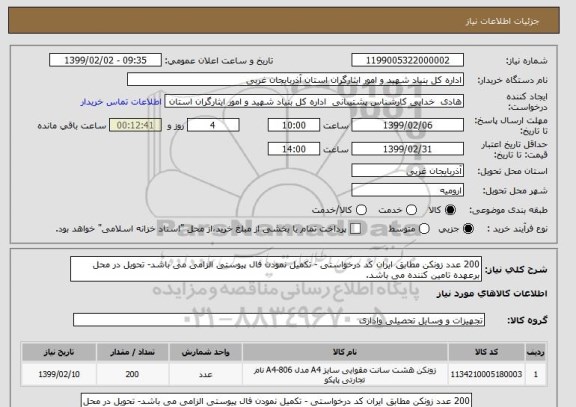The width and height of the screenshot is (576, 407).
Task: Select the کالا/خدمت radio button
Action: coord(361,210)
